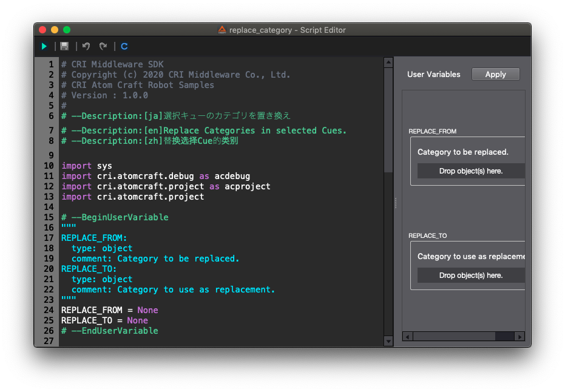Redo the last undone edit

click(103, 47)
